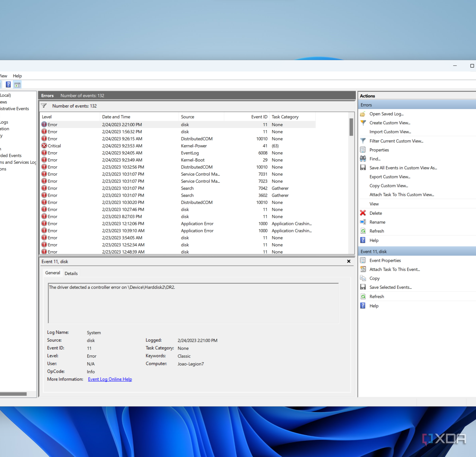Click the blue Help toolbar icon
Image resolution: width=476 pixels, height=457 pixels.
tap(8, 85)
